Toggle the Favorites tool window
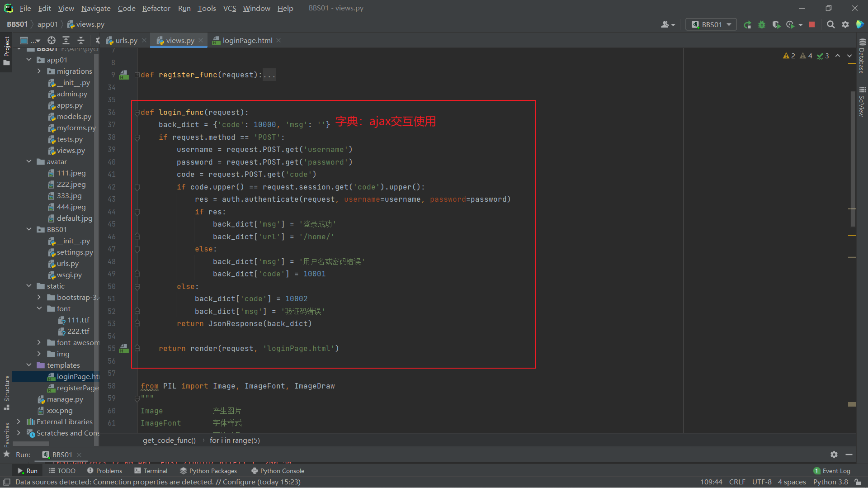Viewport: 868px width, 488px height. [x=6, y=439]
